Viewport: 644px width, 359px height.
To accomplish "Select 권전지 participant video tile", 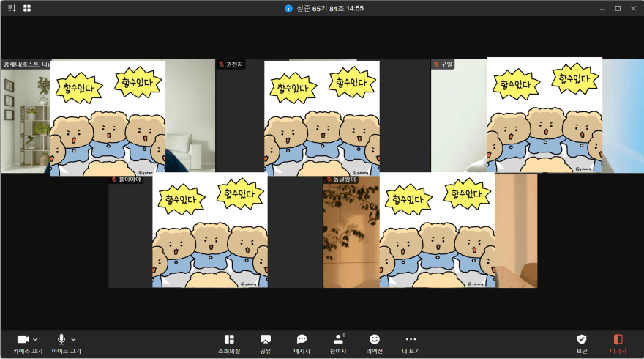I will point(322,116).
